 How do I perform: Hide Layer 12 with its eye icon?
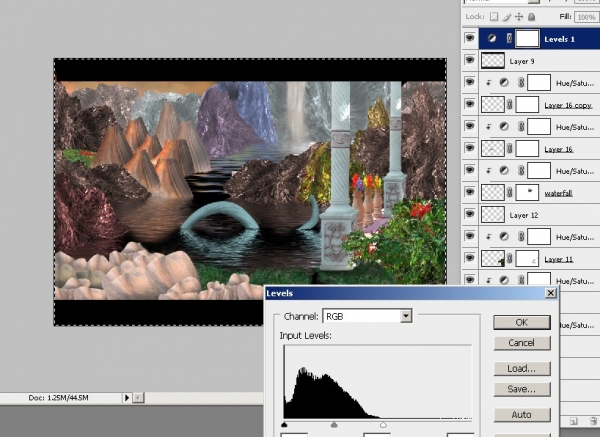[x=470, y=214]
